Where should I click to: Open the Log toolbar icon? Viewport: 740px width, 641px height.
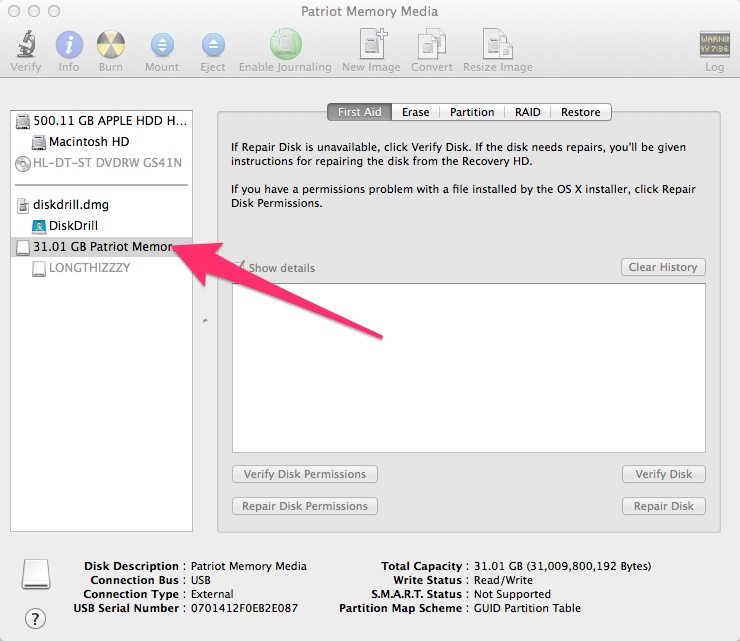tap(714, 44)
